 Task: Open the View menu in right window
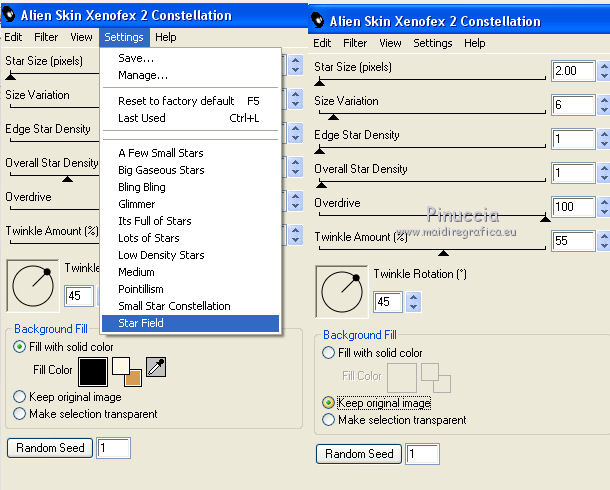click(x=390, y=43)
